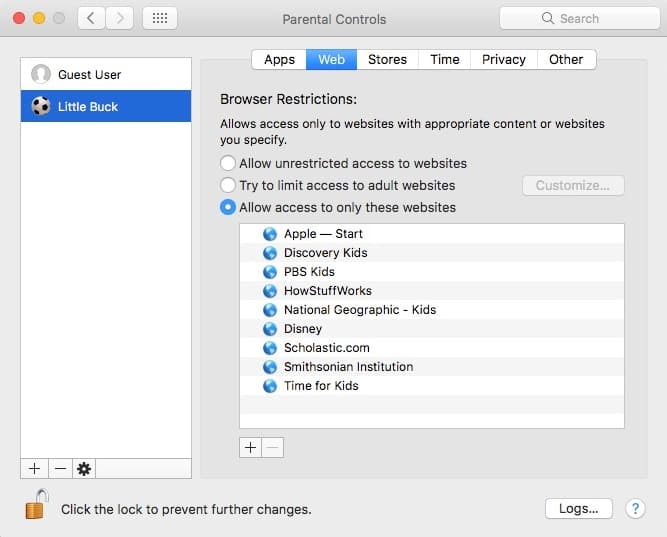Switch to the Apps tab
Image resolution: width=667 pixels, height=537 pixels.
pyautogui.click(x=279, y=59)
